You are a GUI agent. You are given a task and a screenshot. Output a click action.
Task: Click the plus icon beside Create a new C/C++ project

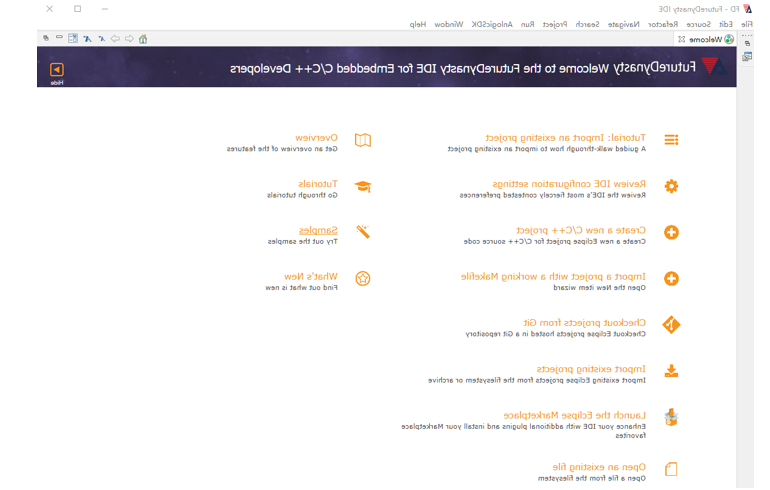[x=671, y=232]
